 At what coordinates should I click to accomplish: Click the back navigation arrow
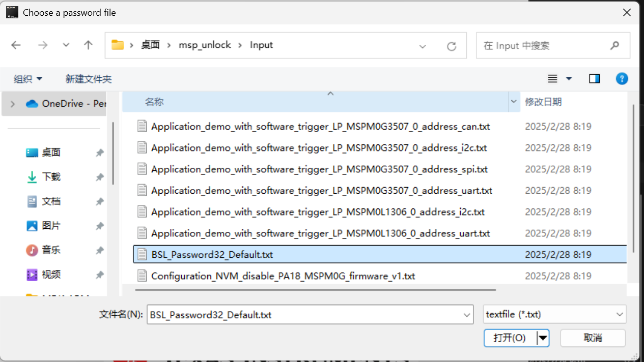pyautogui.click(x=16, y=45)
